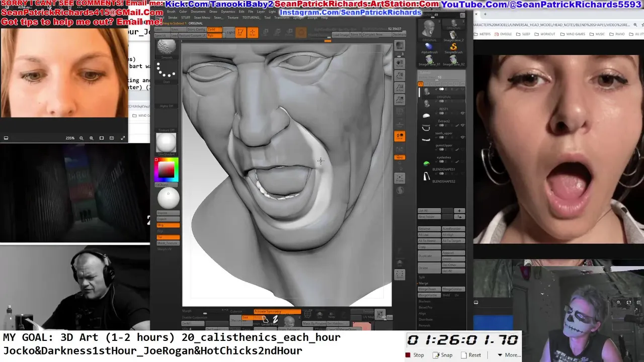Expand the Split section

tap(422, 277)
